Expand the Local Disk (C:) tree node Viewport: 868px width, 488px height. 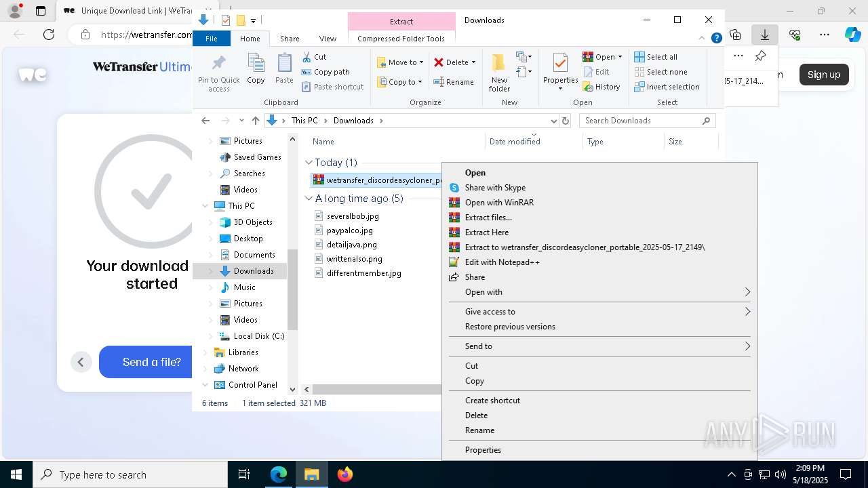pyautogui.click(x=210, y=336)
